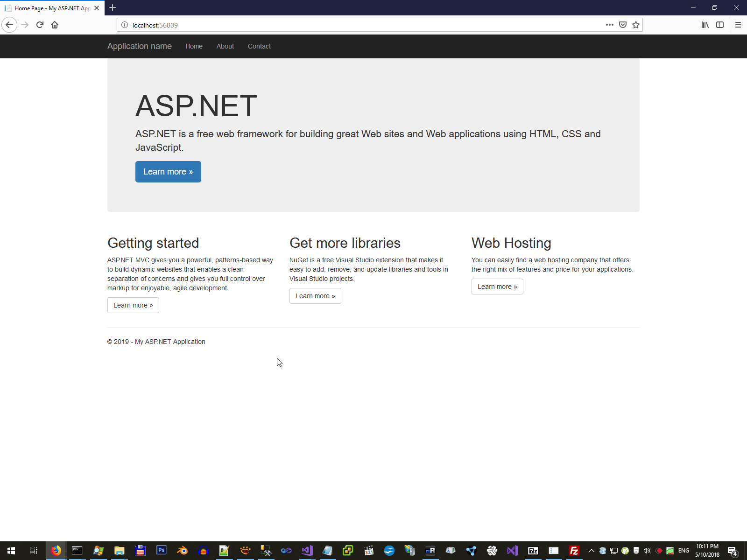Close the Home Page tab

tap(97, 8)
